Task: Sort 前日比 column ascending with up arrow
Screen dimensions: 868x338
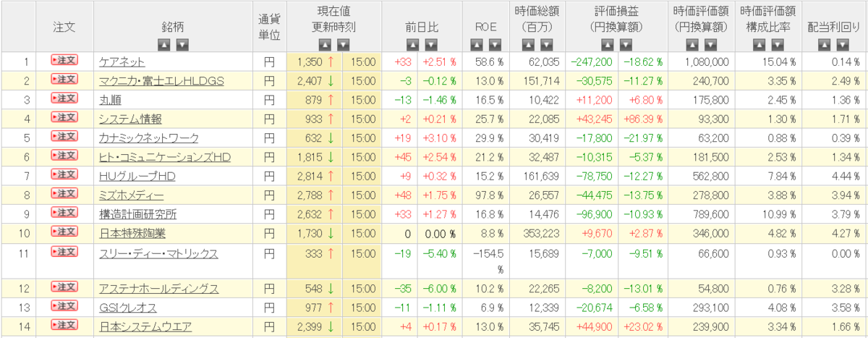Action: click(412, 45)
